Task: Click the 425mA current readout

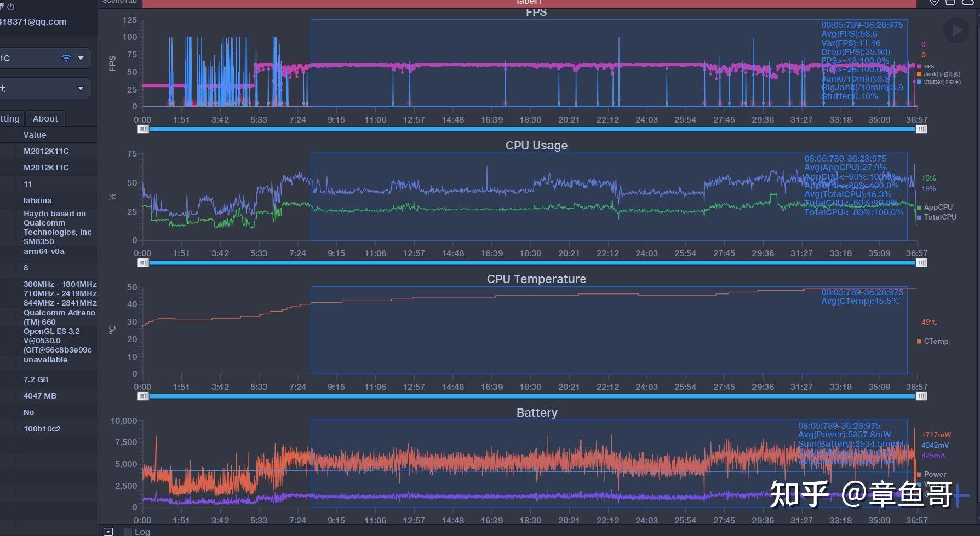Action: [933, 456]
